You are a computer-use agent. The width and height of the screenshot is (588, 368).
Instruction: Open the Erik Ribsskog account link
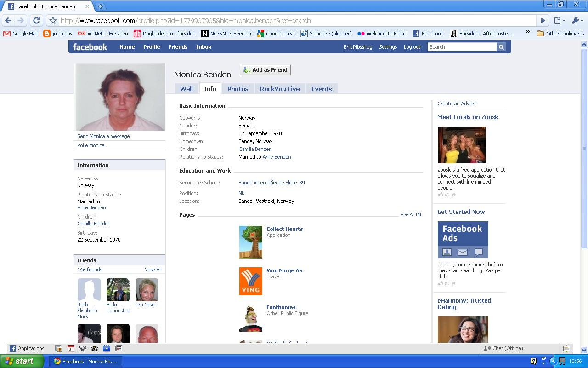click(358, 47)
